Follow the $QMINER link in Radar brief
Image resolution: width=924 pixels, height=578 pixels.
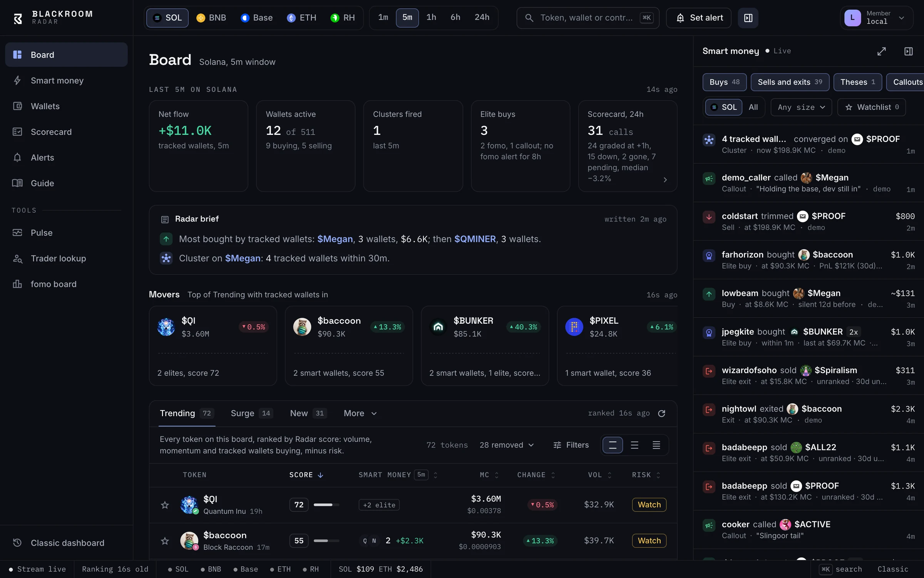click(475, 239)
